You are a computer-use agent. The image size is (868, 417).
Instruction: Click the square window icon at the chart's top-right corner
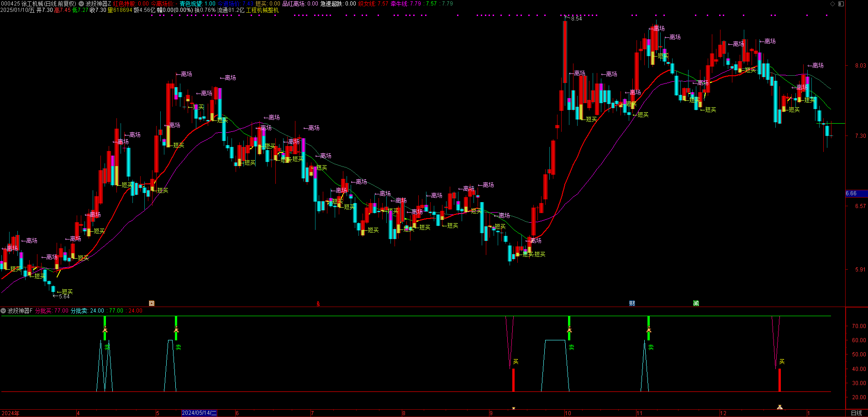click(x=841, y=4)
